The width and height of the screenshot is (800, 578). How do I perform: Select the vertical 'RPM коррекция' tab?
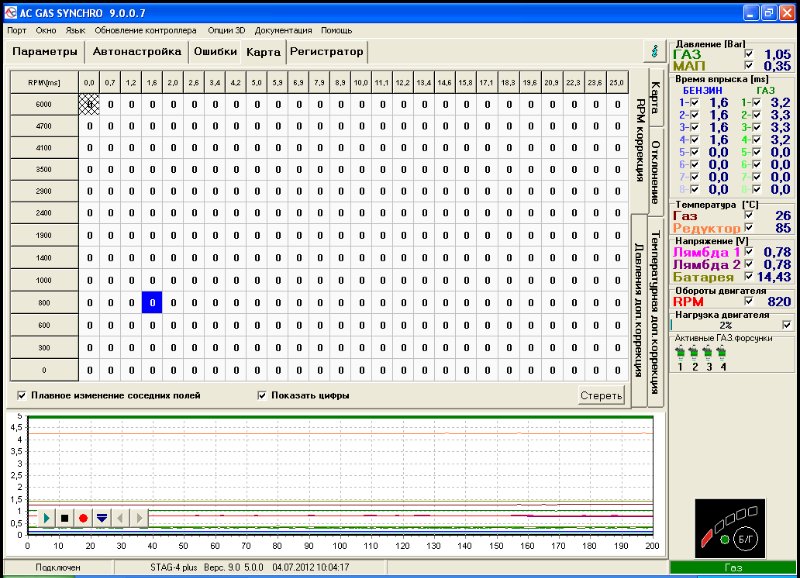[x=642, y=140]
